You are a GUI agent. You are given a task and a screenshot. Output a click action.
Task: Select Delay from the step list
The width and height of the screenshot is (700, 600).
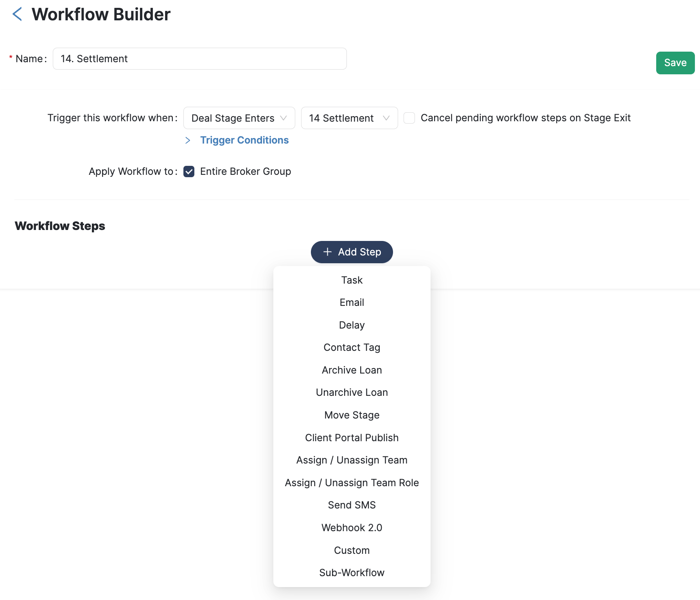(352, 325)
